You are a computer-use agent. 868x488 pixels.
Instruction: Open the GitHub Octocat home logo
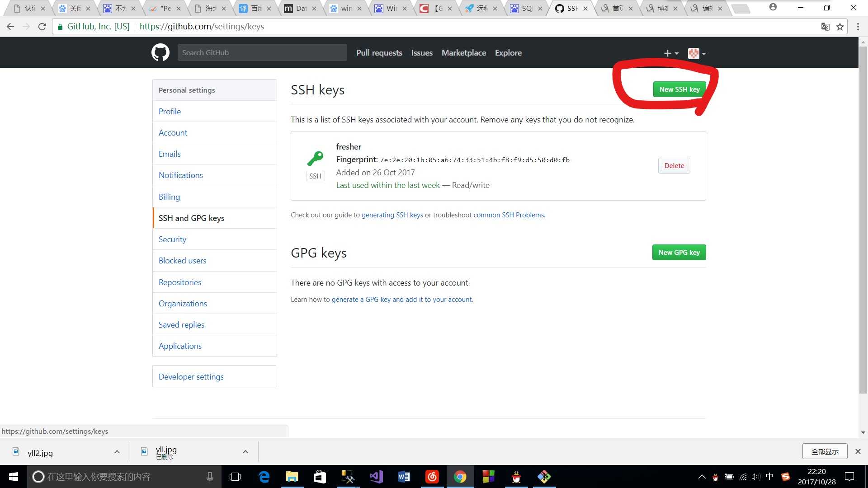[160, 52]
